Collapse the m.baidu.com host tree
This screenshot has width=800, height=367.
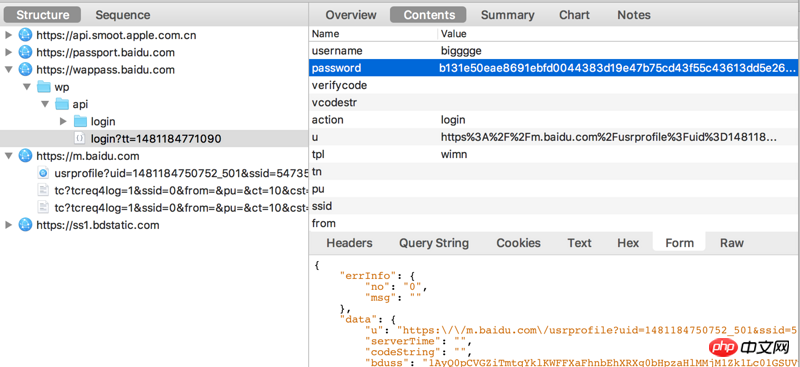pyautogui.click(x=8, y=156)
